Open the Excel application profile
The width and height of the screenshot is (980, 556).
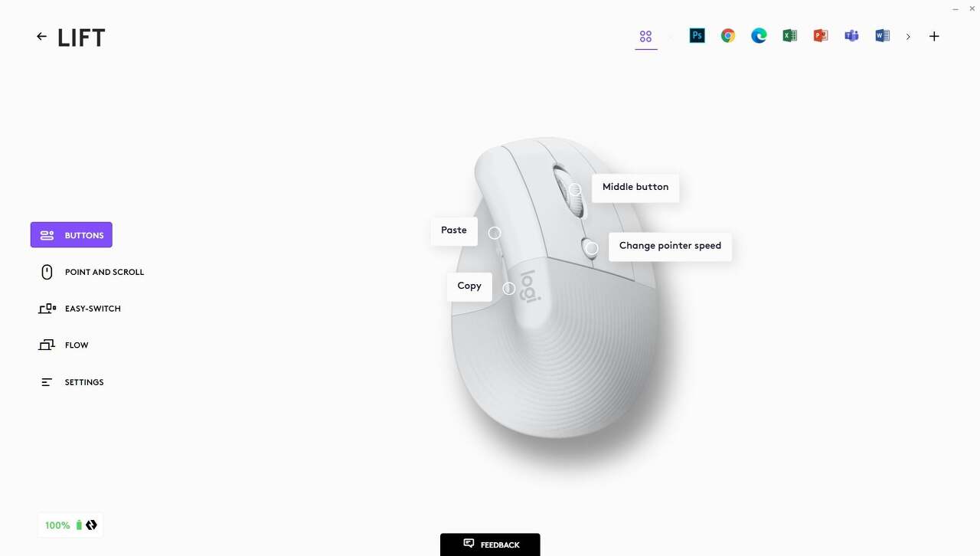click(x=790, y=36)
